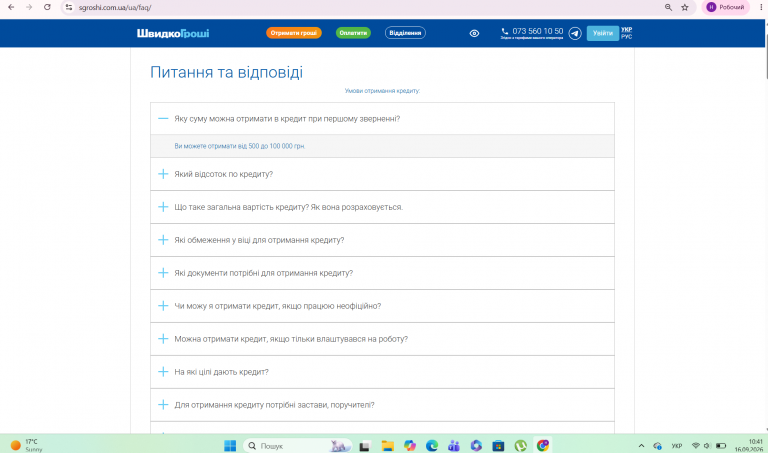Open the Wi-Fi network tray icon

pyautogui.click(x=696, y=446)
